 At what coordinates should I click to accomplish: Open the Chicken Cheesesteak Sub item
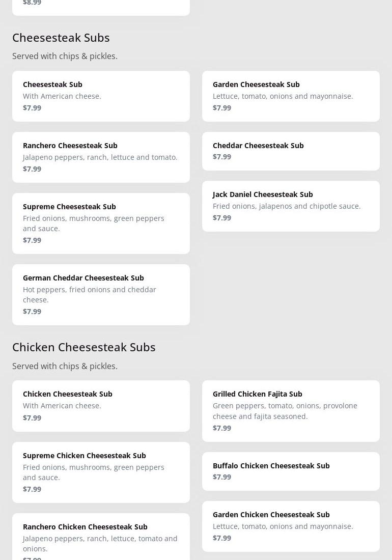point(101,406)
